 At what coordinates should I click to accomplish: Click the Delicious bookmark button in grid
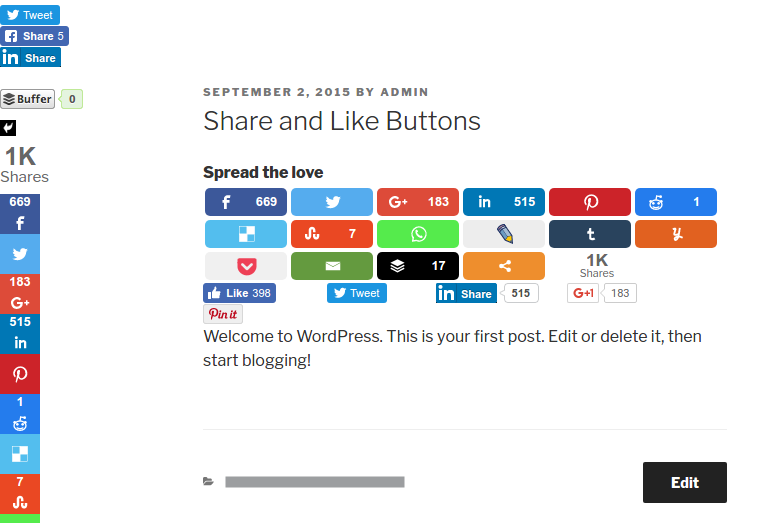click(x=246, y=234)
